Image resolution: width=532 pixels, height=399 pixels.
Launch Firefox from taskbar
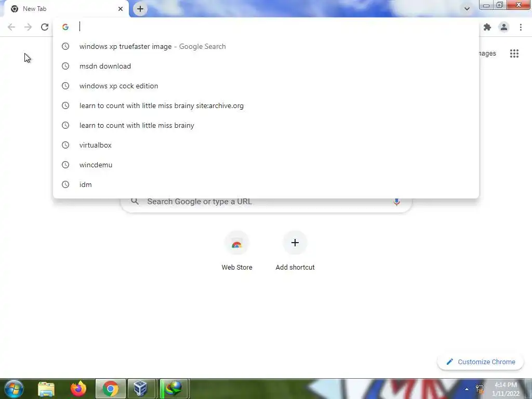click(78, 389)
